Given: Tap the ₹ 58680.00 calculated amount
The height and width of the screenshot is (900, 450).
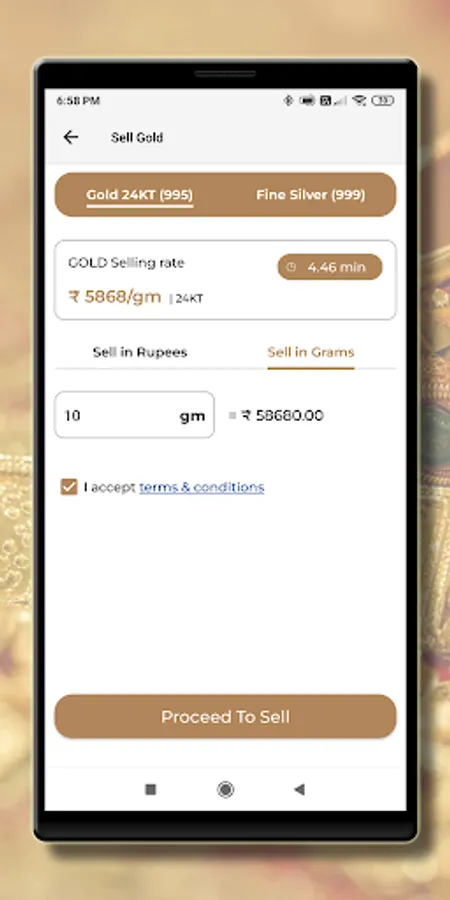Looking at the screenshot, I should click(x=282, y=415).
